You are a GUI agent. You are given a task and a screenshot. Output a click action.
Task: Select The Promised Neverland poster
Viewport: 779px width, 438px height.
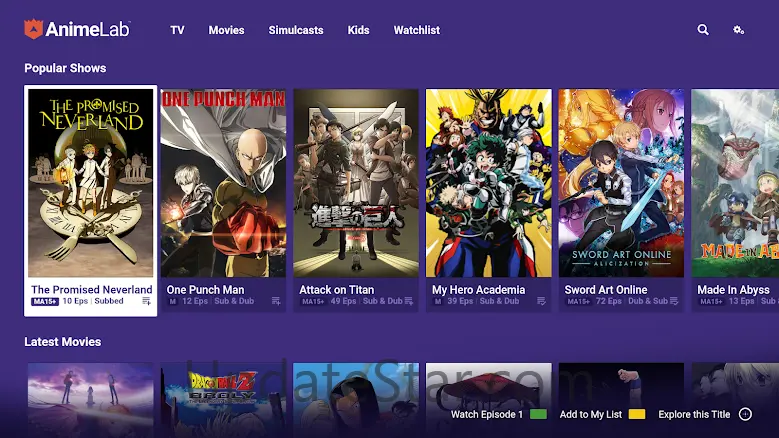[x=91, y=183]
